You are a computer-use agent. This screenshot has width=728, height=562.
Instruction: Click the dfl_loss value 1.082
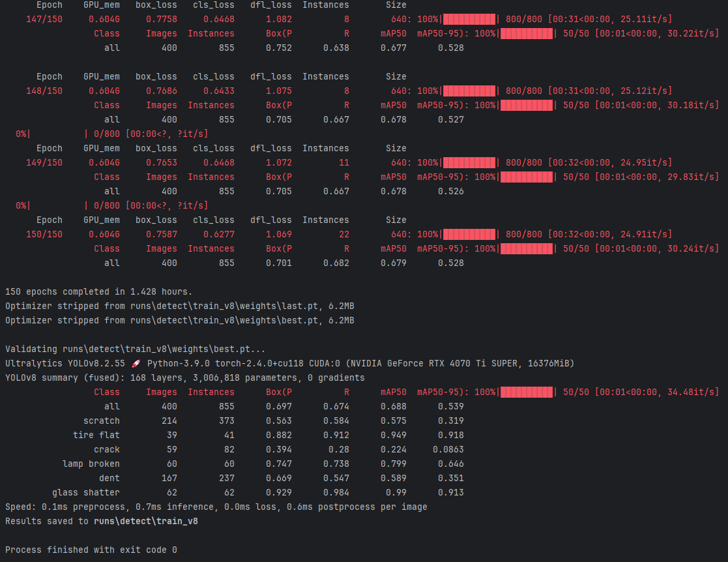coord(278,19)
